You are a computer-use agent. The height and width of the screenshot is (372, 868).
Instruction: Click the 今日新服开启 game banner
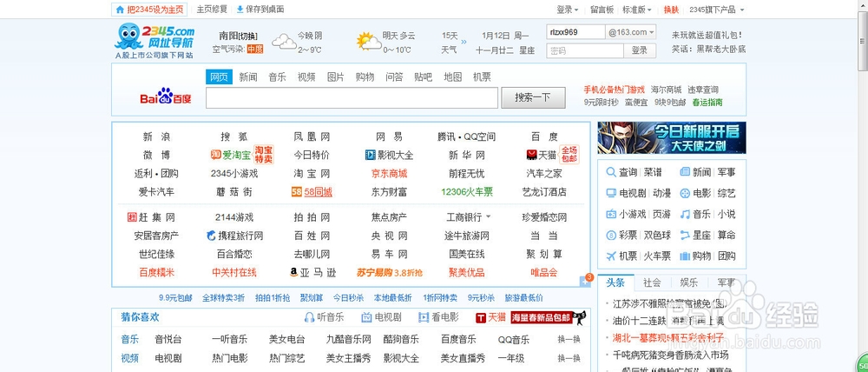coord(672,137)
